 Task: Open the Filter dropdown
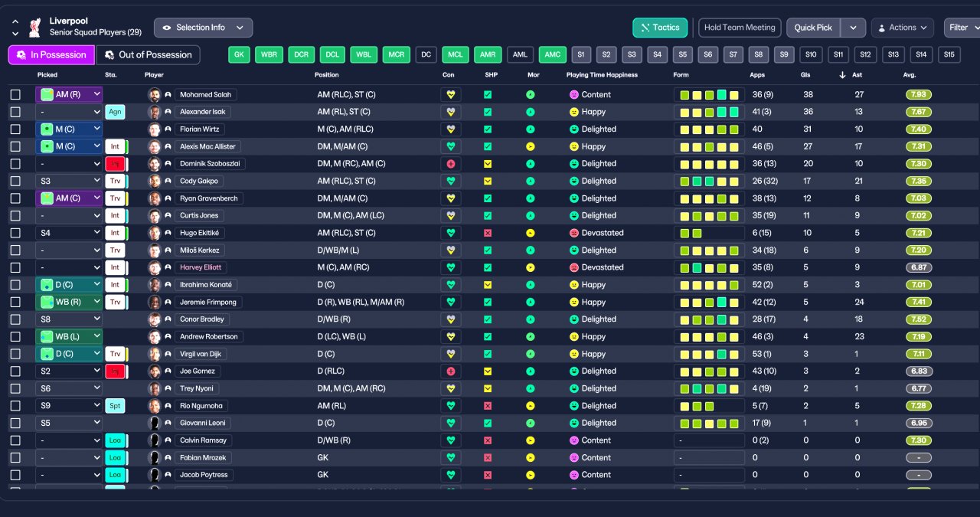tap(962, 28)
